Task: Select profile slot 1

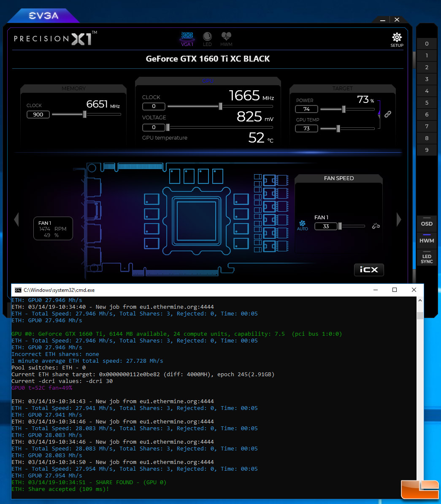Action: tap(427, 56)
